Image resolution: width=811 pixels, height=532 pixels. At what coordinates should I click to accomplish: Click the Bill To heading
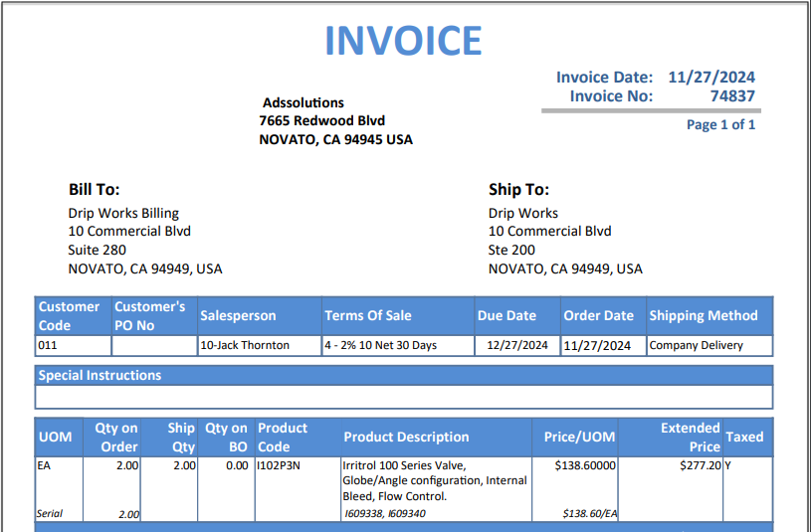[x=95, y=189]
